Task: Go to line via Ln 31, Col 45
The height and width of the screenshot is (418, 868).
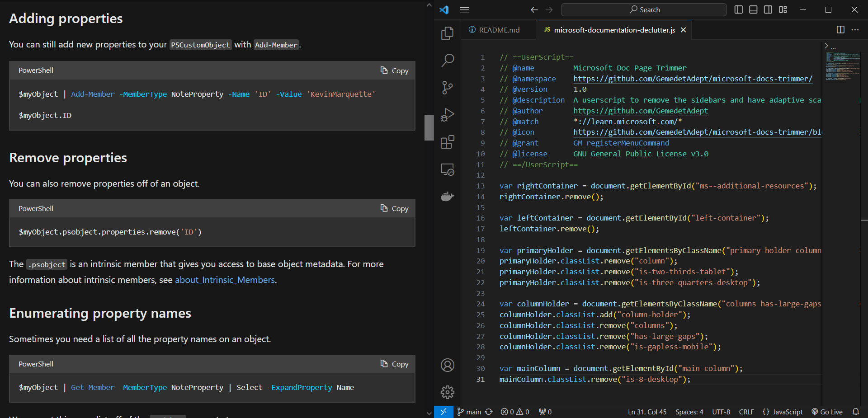Action: [x=647, y=412]
